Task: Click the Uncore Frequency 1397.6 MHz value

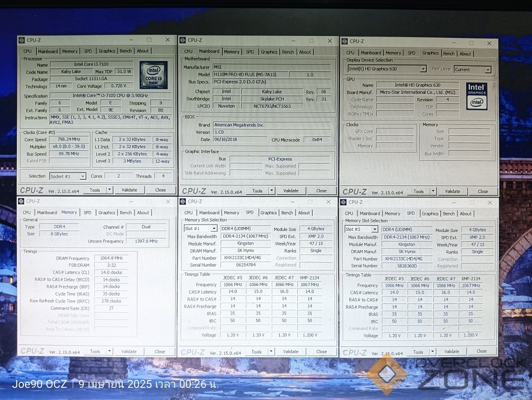Action: [x=146, y=241]
